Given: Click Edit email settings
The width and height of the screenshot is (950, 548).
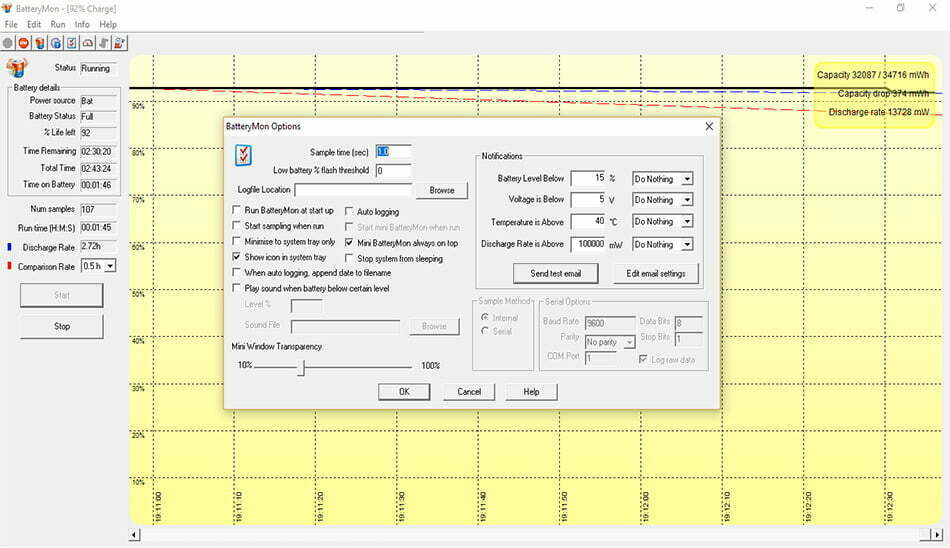Looking at the screenshot, I should tap(656, 273).
